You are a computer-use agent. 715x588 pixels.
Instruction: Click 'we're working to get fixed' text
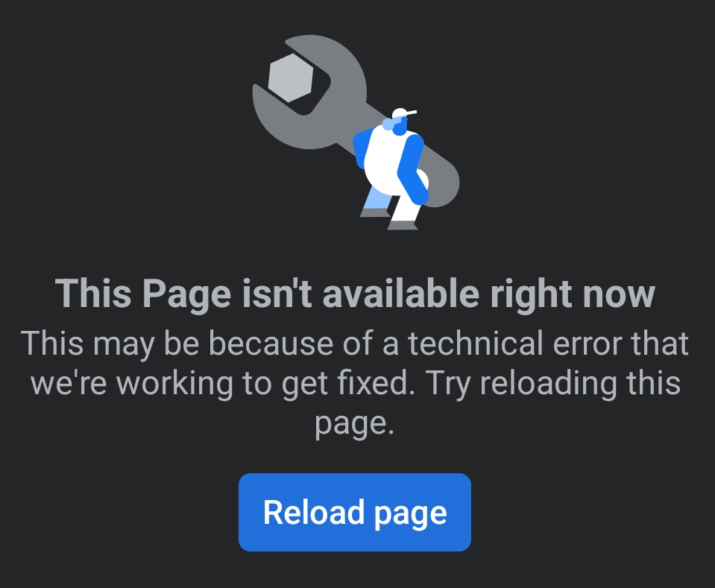pyautogui.click(x=222, y=383)
